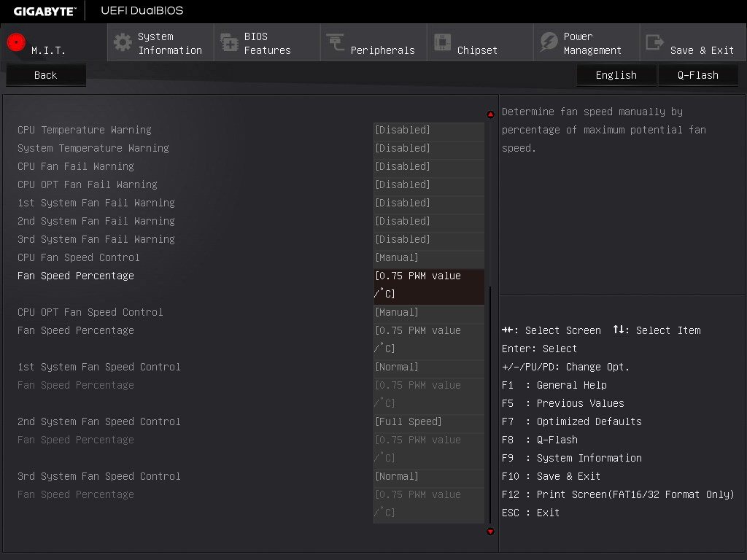The width and height of the screenshot is (747, 560).
Task: Click the red M.I.T. icon
Action: [16, 42]
